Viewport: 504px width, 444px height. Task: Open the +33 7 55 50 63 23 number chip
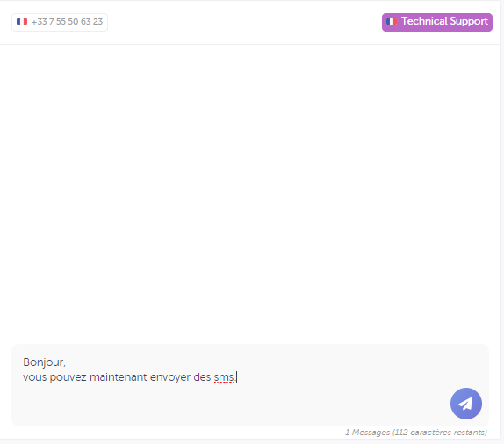60,22
